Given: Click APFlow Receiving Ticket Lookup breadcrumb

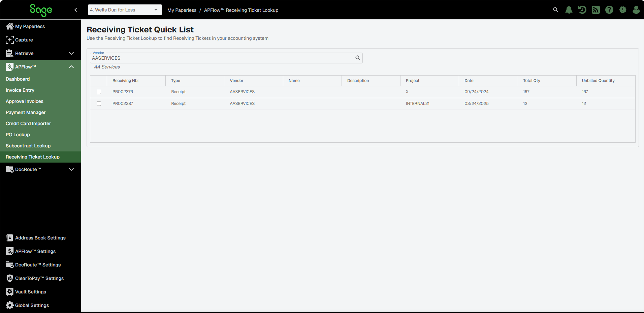Looking at the screenshot, I should (241, 10).
